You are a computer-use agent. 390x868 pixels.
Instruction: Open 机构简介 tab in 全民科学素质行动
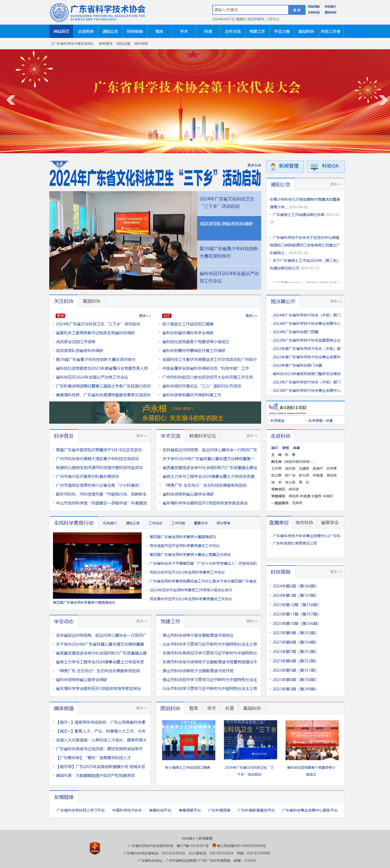[x=110, y=523]
